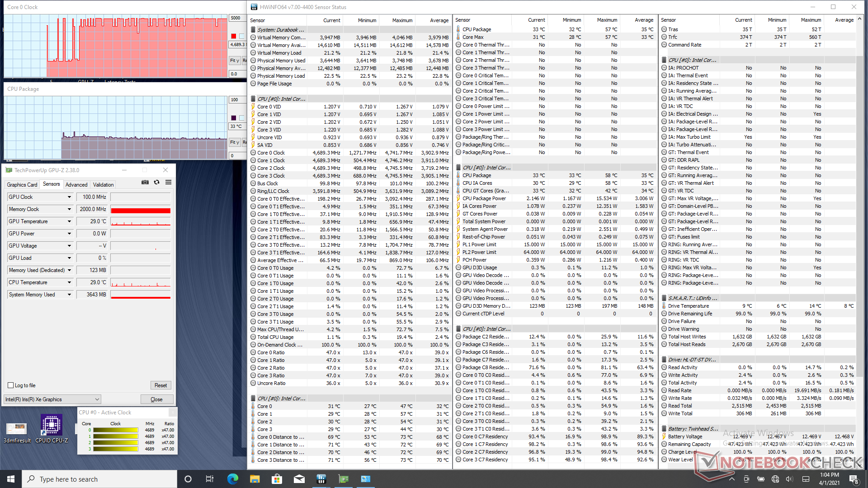Open Microsoft Store from the taskbar
The height and width of the screenshot is (488, 868).
(x=277, y=479)
